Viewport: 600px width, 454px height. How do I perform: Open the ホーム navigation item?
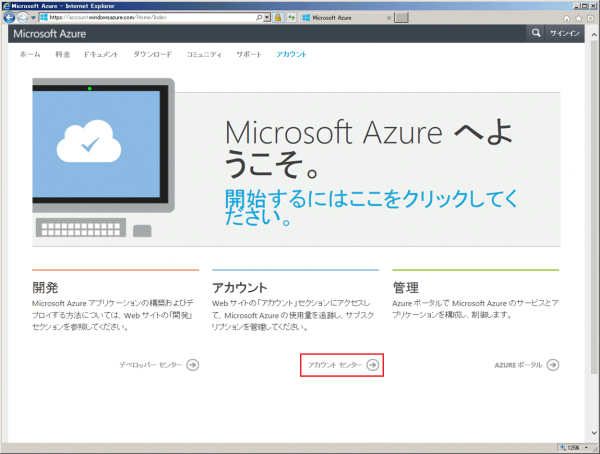click(x=30, y=54)
